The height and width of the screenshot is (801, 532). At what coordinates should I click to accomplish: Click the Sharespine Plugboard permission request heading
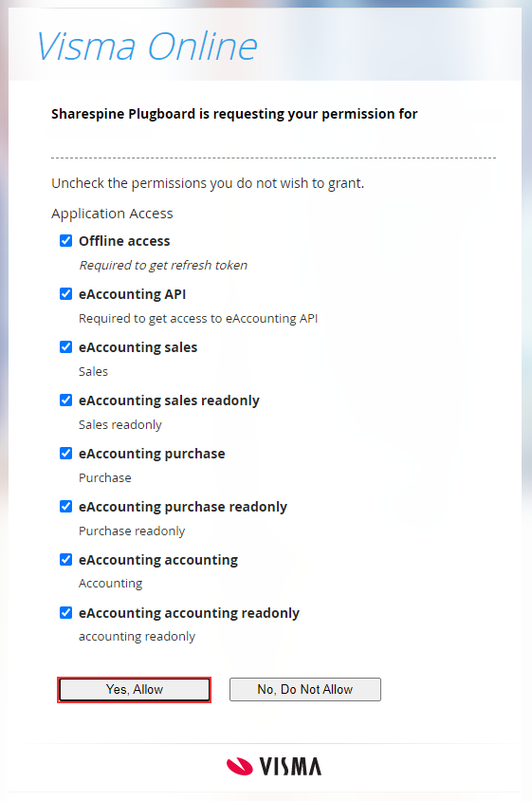point(234,114)
